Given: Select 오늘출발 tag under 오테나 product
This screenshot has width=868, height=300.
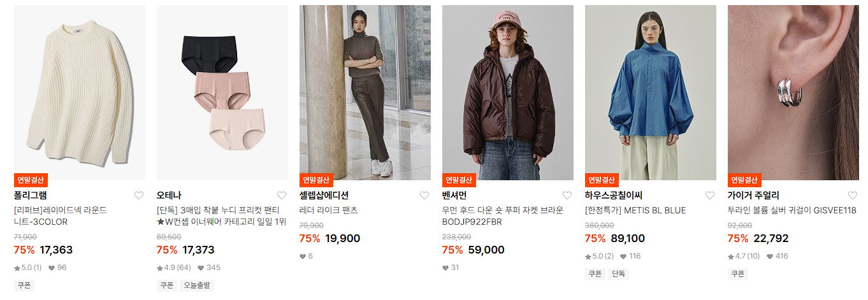Looking at the screenshot, I should tap(197, 285).
